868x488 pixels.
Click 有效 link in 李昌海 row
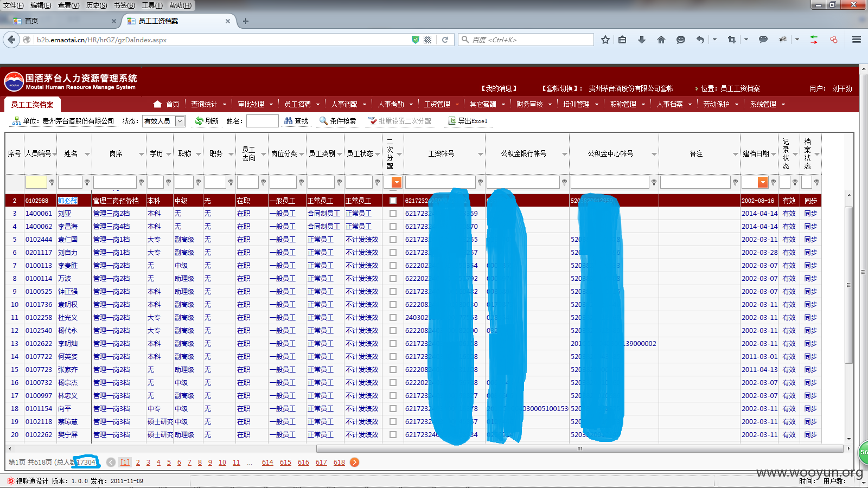click(x=789, y=227)
